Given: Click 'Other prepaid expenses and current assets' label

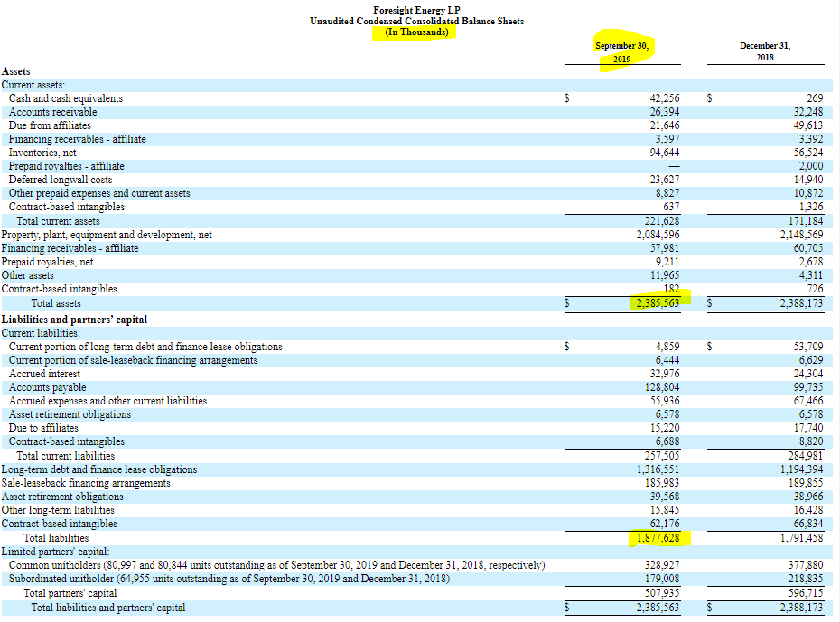Looking at the screenshot, I should click(x=99, y=193).
